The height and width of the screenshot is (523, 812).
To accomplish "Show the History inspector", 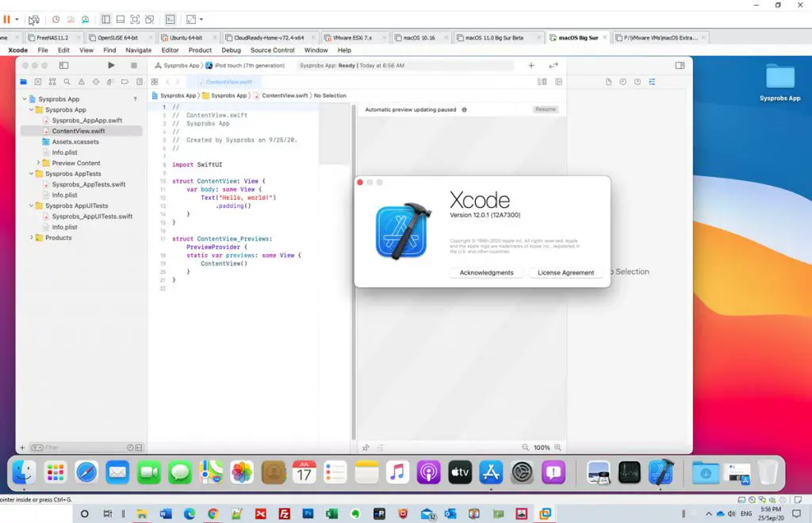I will click(x=623, y=82).
